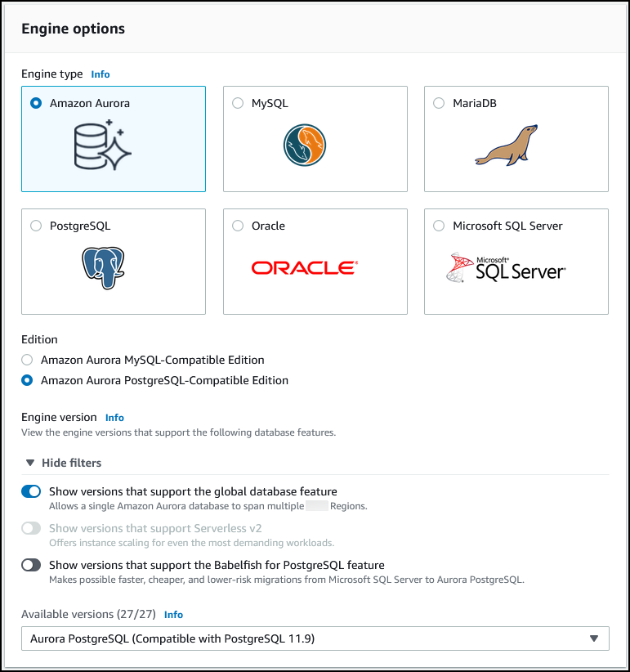This screenshot has height=672, width=630.
Task: Open the Available versions dropdown
Action: point(315,638)
